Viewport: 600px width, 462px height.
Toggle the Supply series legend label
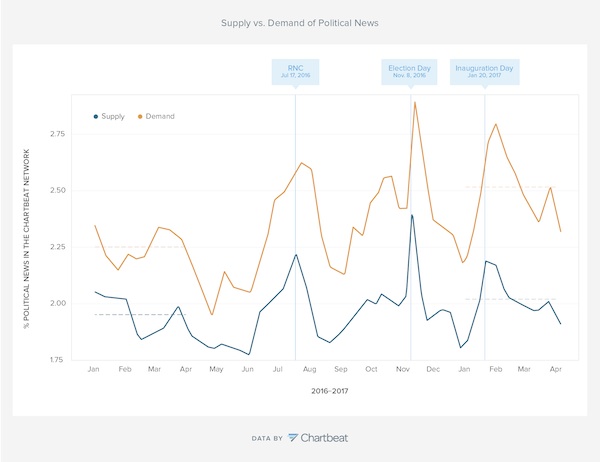point(114,116)
